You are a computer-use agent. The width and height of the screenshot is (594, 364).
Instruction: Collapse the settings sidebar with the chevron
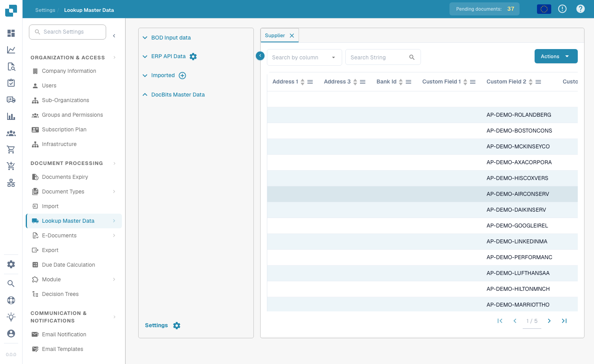114,36
